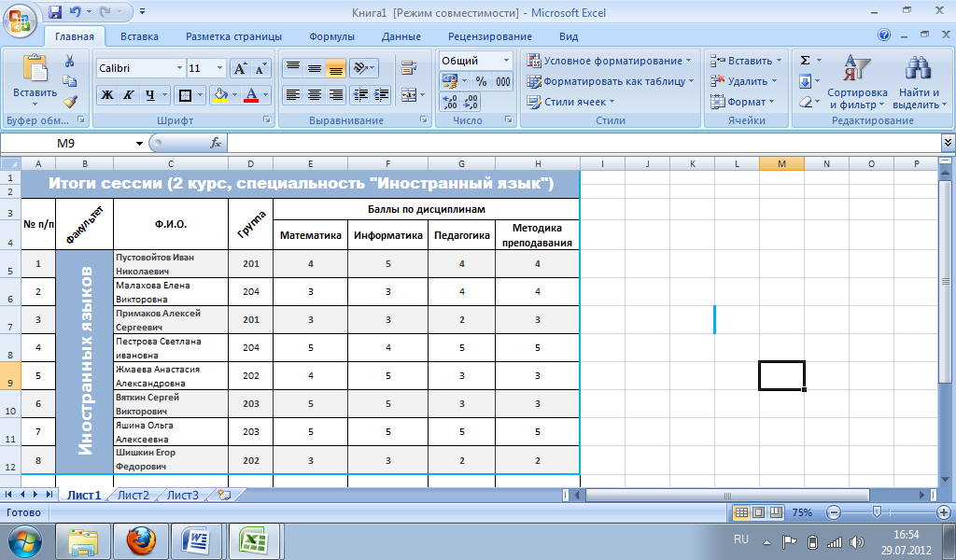Apply the Borders button
The height and width of the screenshot is (560, 956).
(x=185, y=95)
